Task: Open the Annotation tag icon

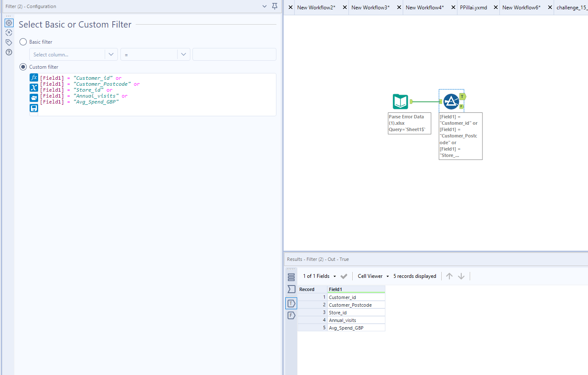Action: tap(9, 42)
